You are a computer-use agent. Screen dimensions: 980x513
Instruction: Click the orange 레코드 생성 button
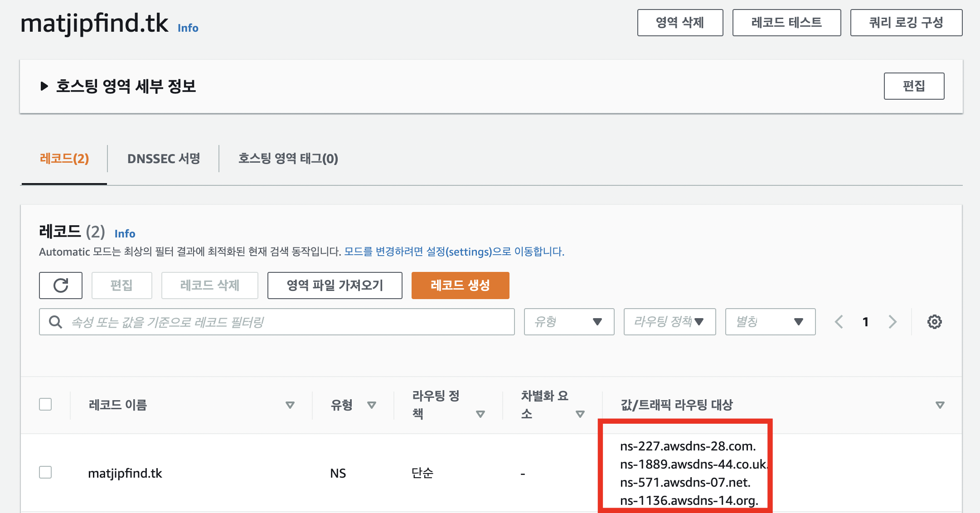coord(460,286)
